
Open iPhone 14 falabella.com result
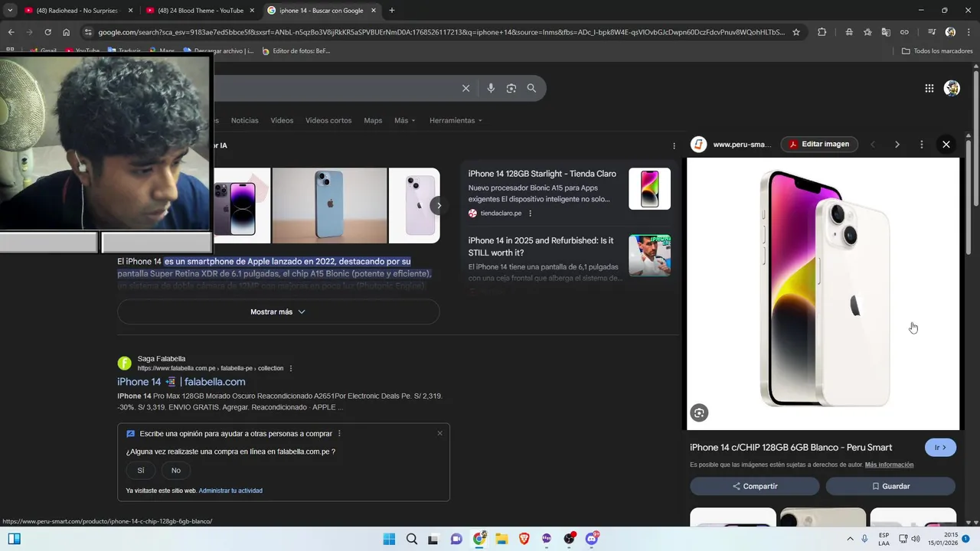tap(181, 382)
